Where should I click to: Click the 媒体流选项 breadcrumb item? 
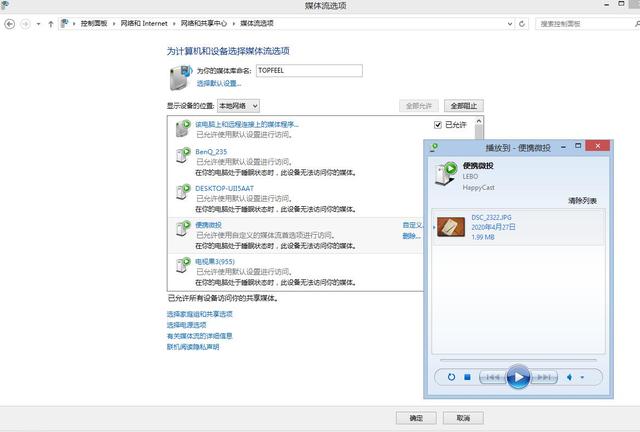[x=257, y=24]
